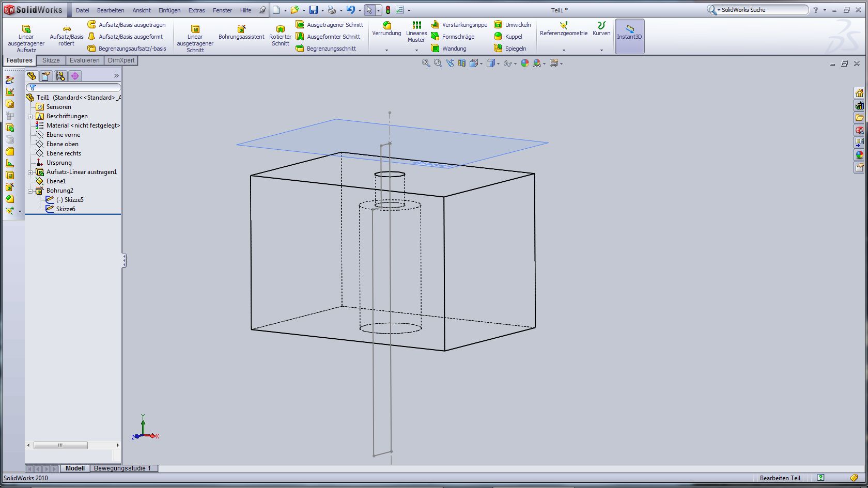Switch to the Skizze tab
The width and height of the screenshot is (868, 488).
[51, 60]
